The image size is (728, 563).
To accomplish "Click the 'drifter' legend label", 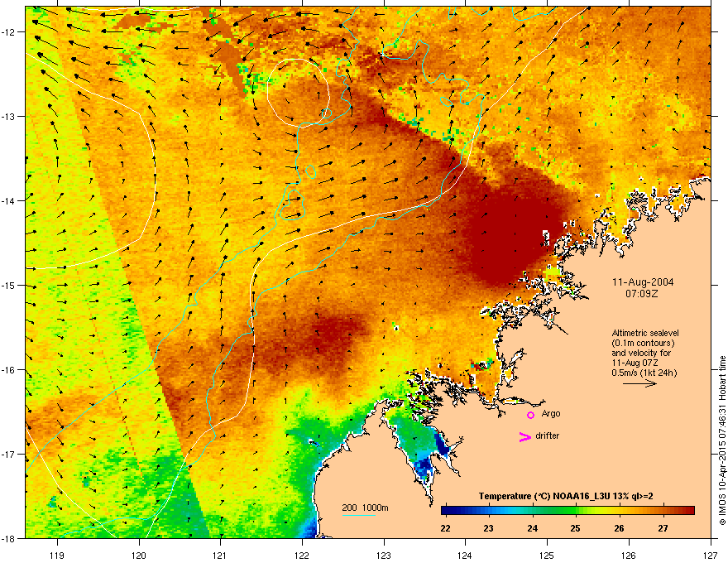I will [x=548, y=435].
